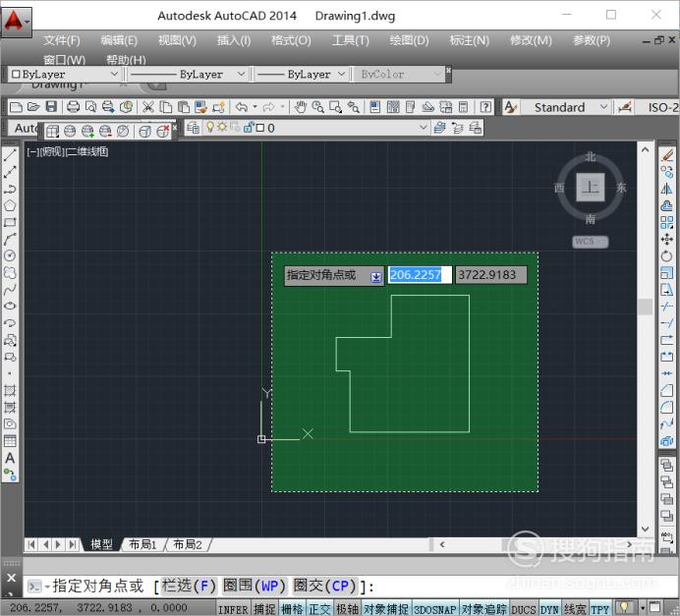Click the AutoCAD application menu button
This screenshot has height=616, width=680.
pos(16,22)
